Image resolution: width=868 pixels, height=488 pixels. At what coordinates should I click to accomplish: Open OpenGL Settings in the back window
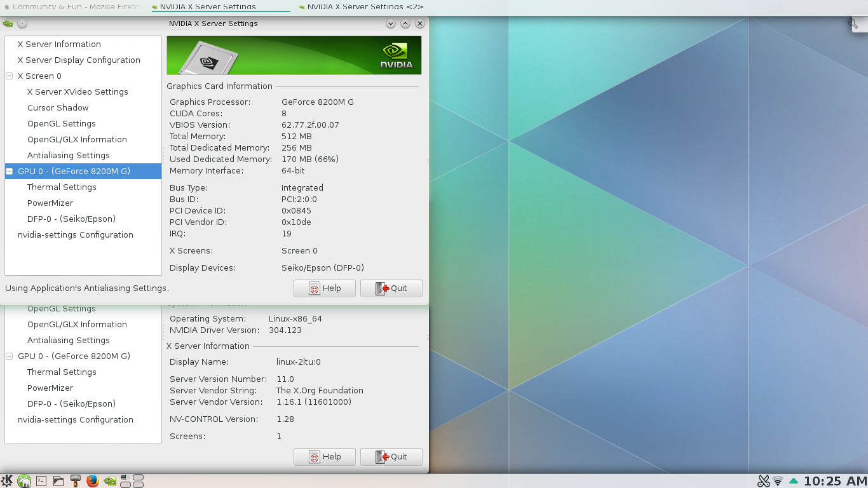point(62,308)
